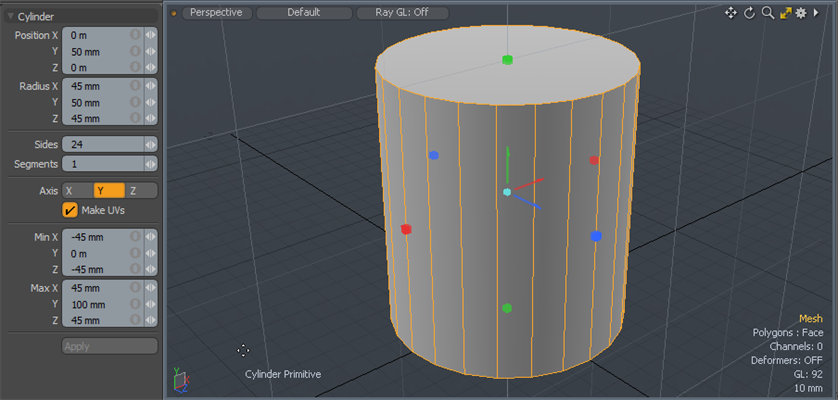Open viewport settings gear icon
The width and height of the screenshot is (838, 400).
(x=802, y=13)
